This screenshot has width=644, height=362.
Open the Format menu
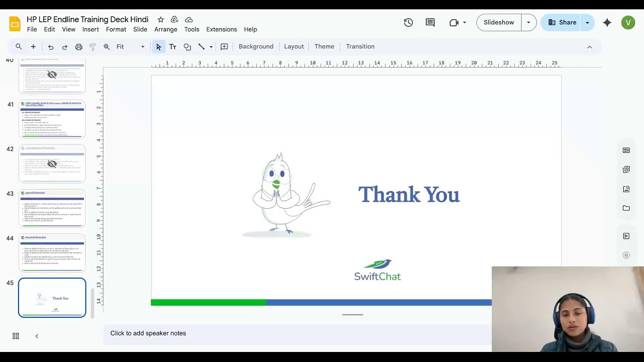click(x=116, y=30)
